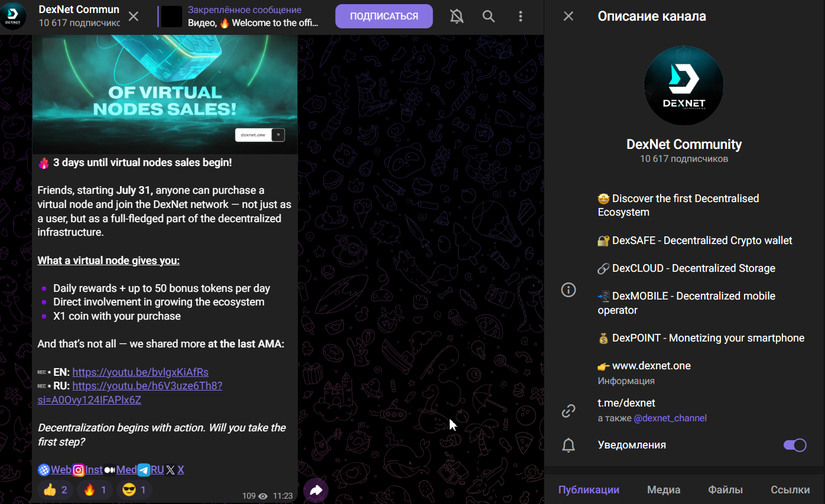Open the virtual nodes sales banner image
The height and width of the screenshot is (504, 825).
[165, 95]
